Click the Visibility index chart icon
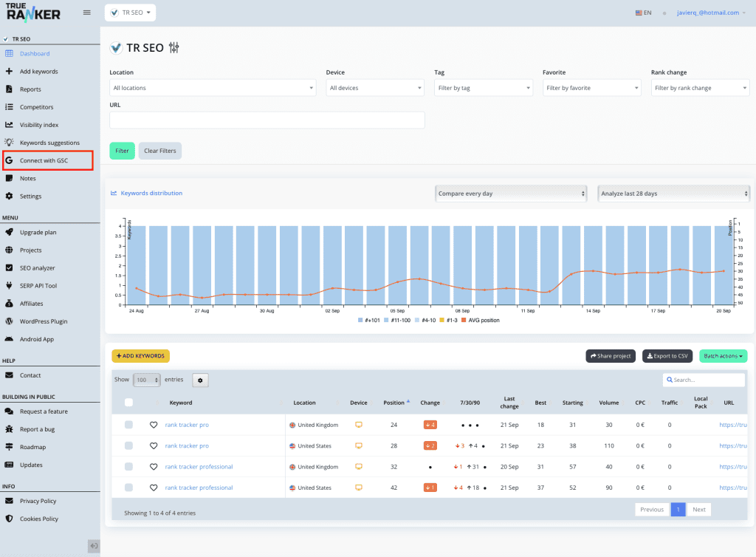The width and height of the screenshot is (756, 557). (x=9, y=125)
